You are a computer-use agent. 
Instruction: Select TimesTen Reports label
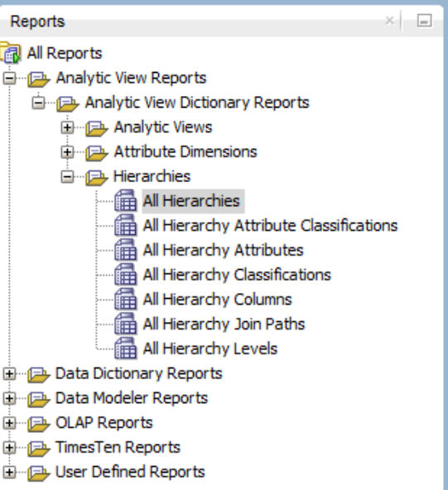click(118, 448)
